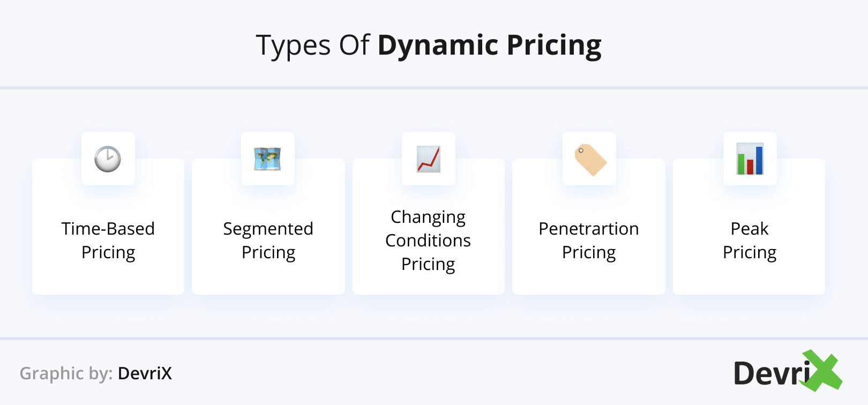The height and width of the screenshot is (405, 868).
Task: Click the rising line chart icon
Action: point(429,159)
